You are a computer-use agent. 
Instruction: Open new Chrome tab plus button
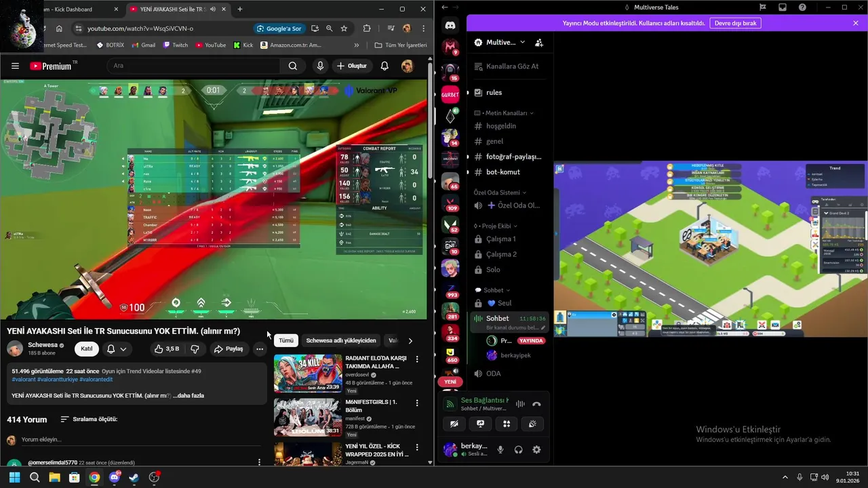coord(240,9)
